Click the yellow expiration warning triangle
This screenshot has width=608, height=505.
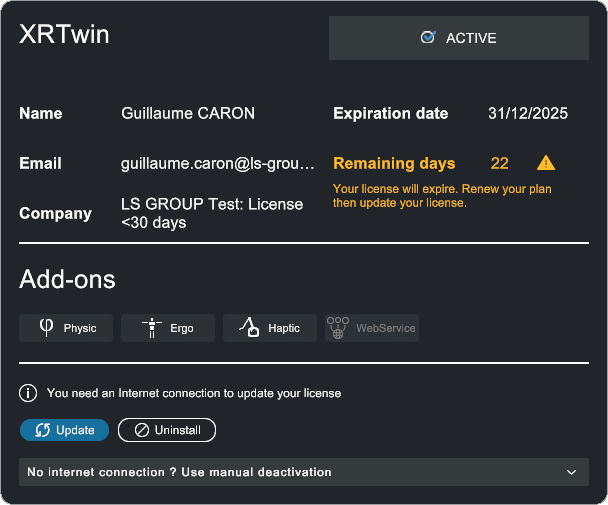pyautogui.click(x=545, y=163)
